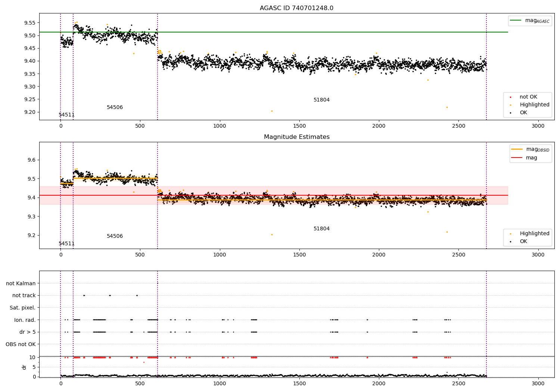
Task: Click the 1500 x-tick of the bottom plot
Action: click(299, 383)
